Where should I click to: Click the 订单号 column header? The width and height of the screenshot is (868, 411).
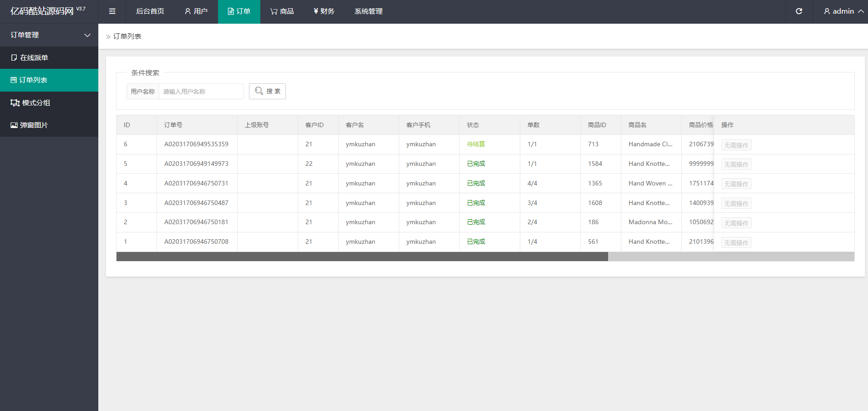(x=197, y=125)
